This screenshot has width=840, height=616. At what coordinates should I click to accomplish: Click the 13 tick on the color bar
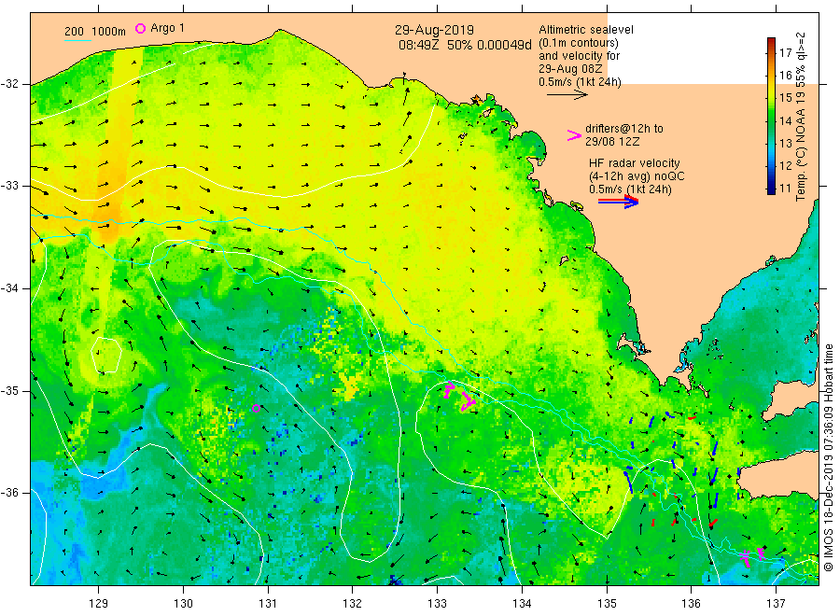[x=785, y=143]
